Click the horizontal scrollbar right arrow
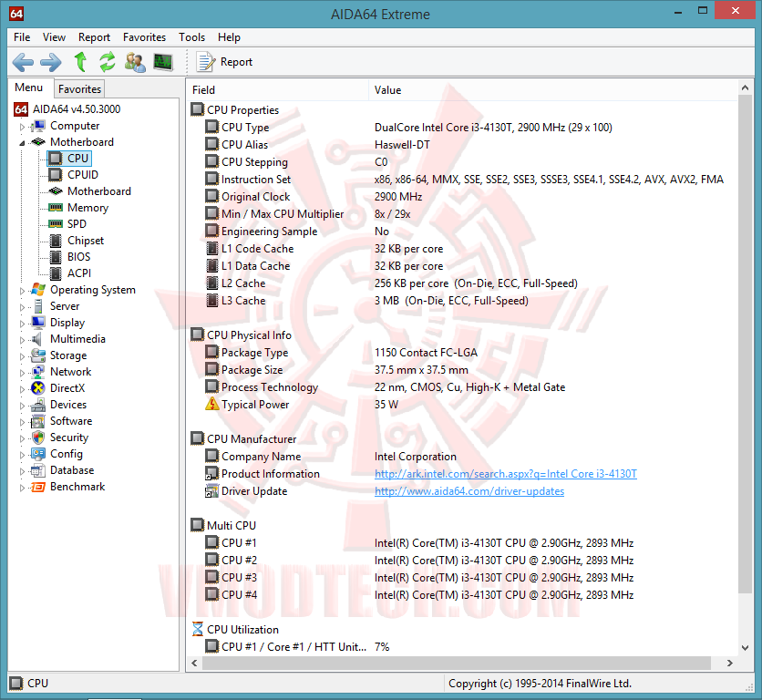 point(730,663)
